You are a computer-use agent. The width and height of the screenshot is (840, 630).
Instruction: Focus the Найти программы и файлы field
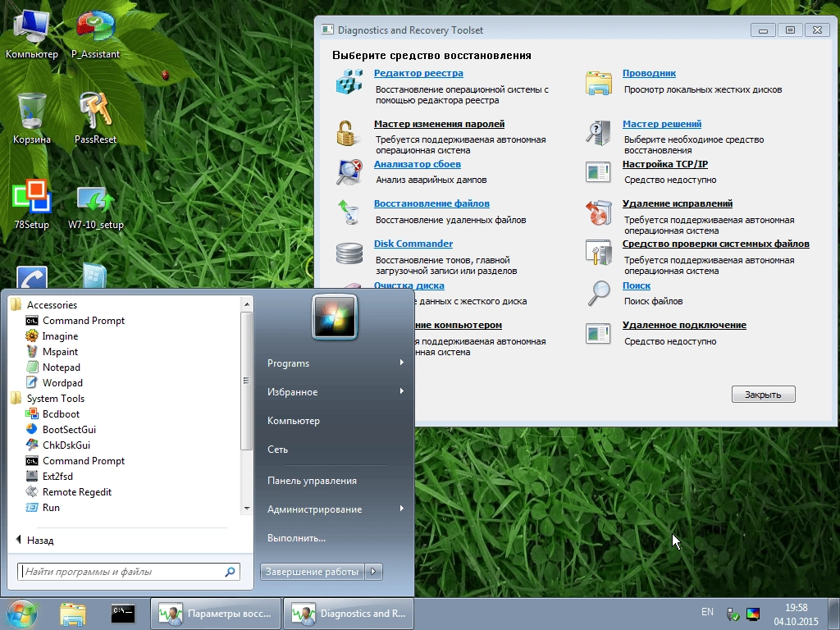pyautogui.click(x=129, y=572)
